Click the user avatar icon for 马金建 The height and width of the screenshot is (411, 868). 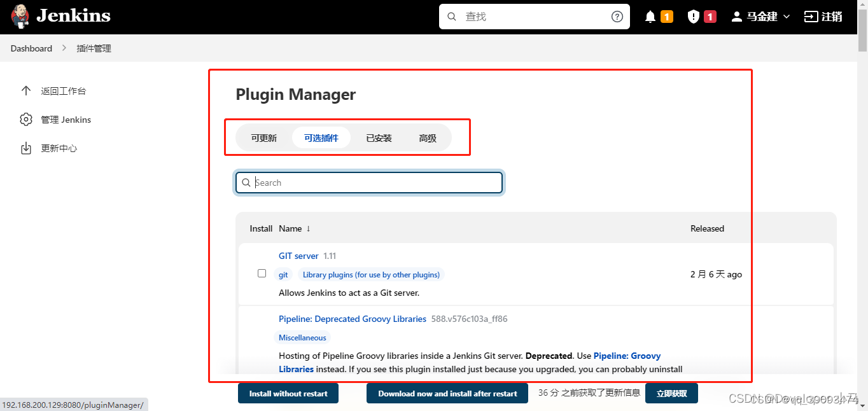pyautogui.click(x=737, y=17)
